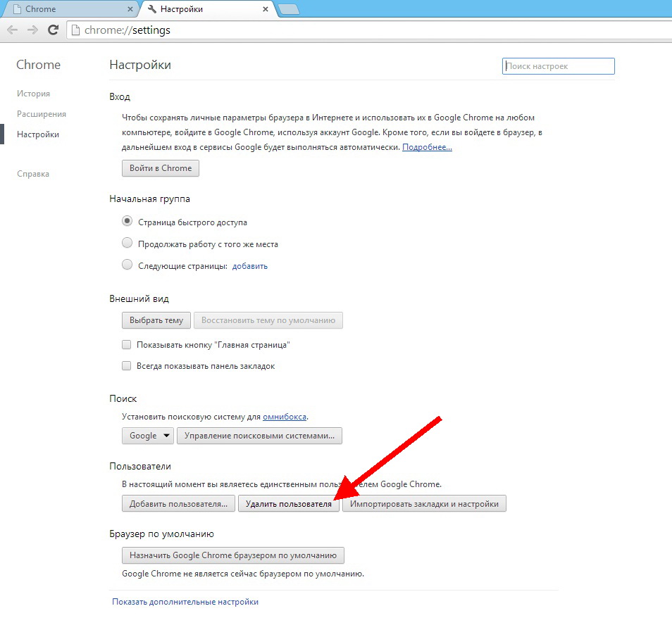Click the "Подробнее..." link
The width and height of the screenshot is (672, 618).
tap(428, 146)
